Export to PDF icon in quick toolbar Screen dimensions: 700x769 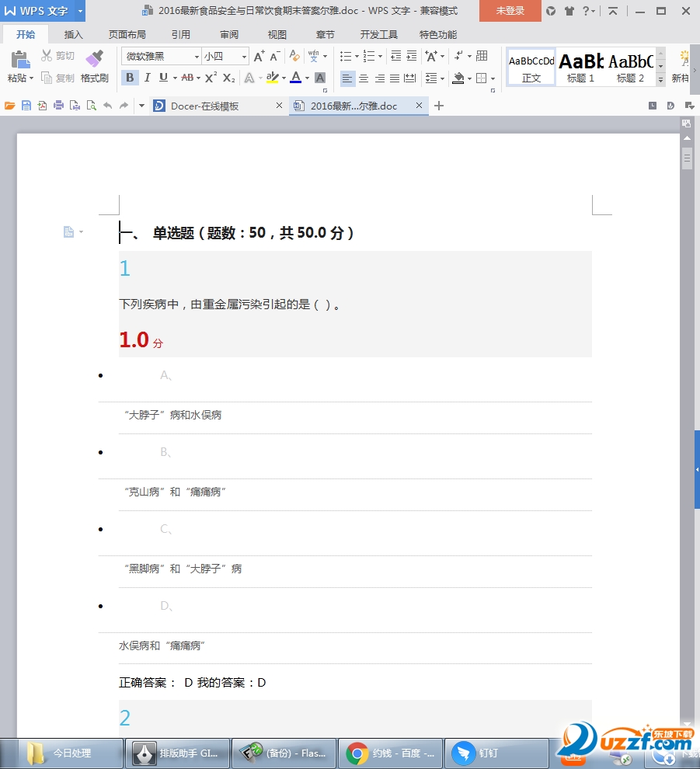coord(42,106)
